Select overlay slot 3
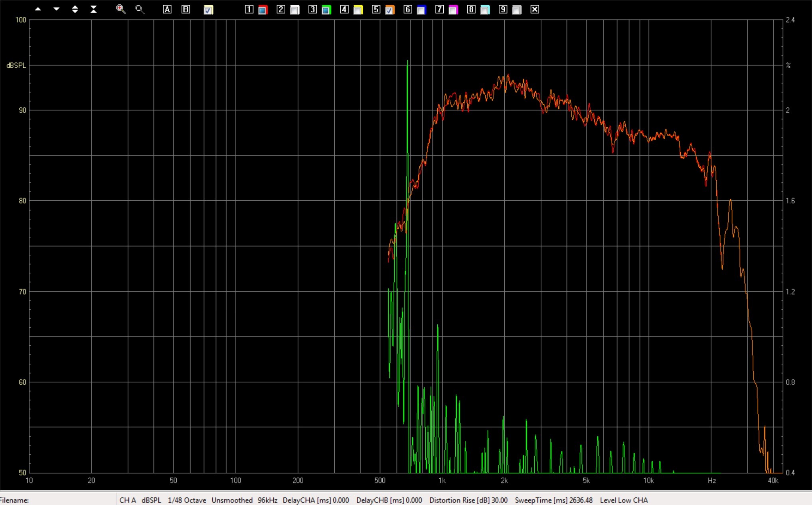 [312, 9]
